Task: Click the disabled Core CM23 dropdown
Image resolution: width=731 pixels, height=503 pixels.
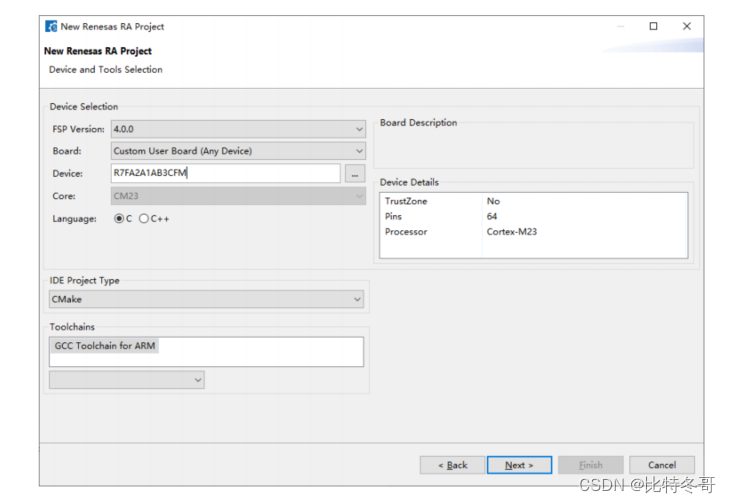Action: 238,196
